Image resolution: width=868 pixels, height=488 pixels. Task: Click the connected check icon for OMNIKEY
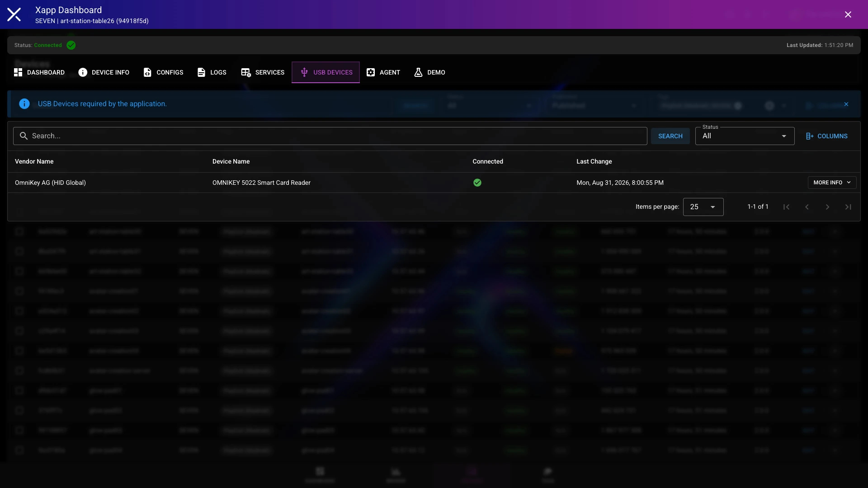[x=477, y=183]
